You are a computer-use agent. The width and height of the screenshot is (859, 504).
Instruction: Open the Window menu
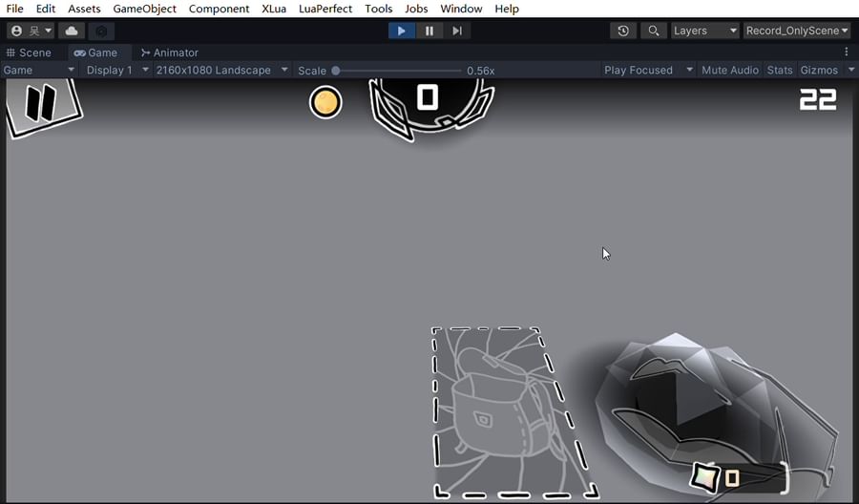point(461,9)
